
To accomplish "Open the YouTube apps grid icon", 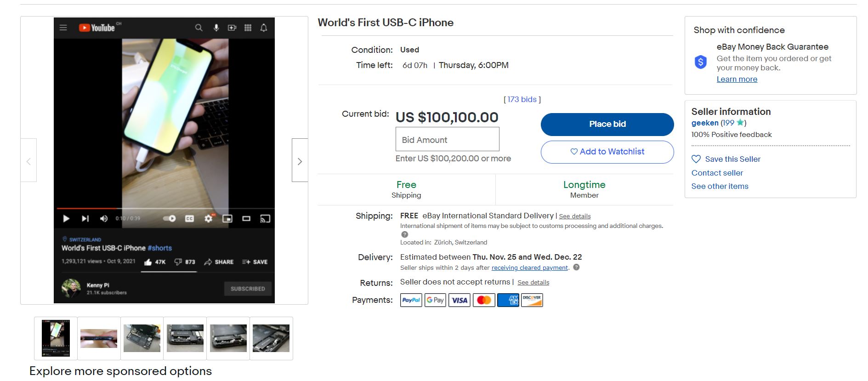I will (x=248, y=28).
